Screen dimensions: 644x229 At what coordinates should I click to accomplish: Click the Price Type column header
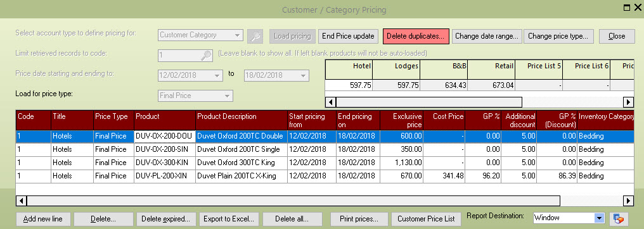(113, 120)
